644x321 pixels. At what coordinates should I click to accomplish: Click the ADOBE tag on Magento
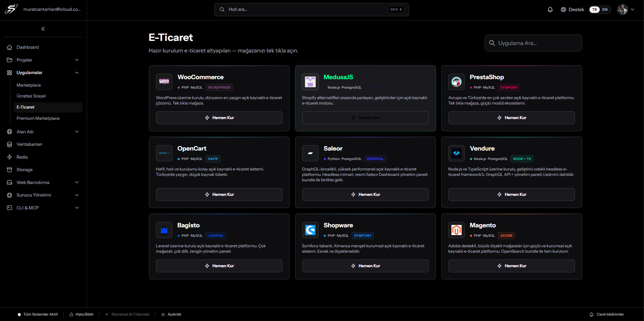507,236
